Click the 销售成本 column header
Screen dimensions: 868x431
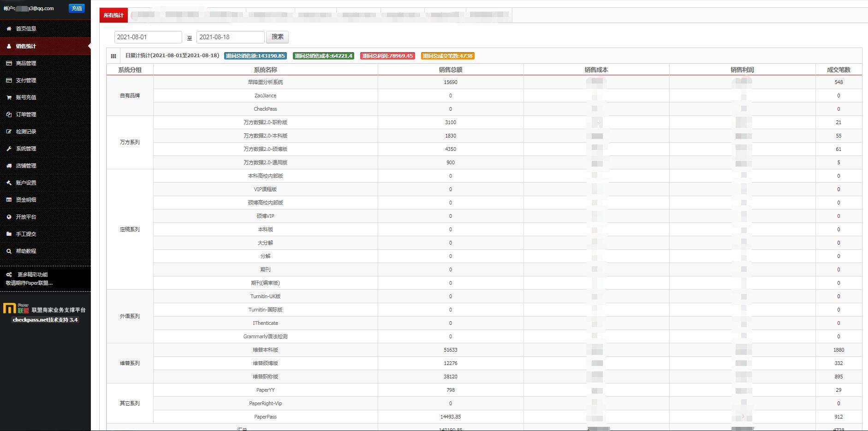click(x=596, y=70)
